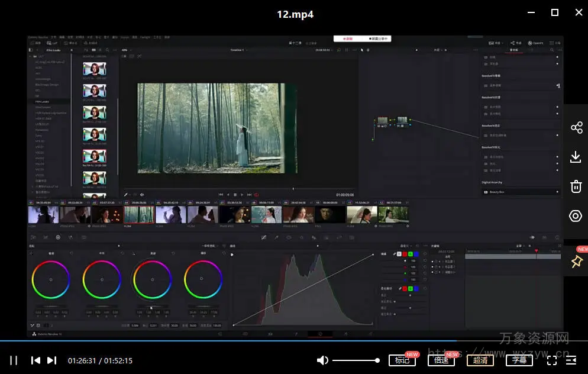Skip to the next video
Image resolution: width=588 pixels, height=374 pixels.
point(52,360)
